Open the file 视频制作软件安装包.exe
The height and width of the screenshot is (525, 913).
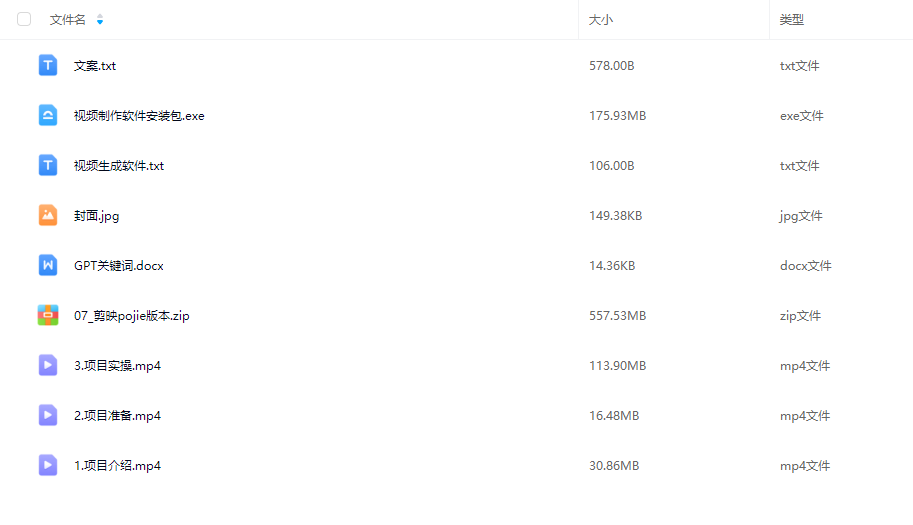pos(139,116)
